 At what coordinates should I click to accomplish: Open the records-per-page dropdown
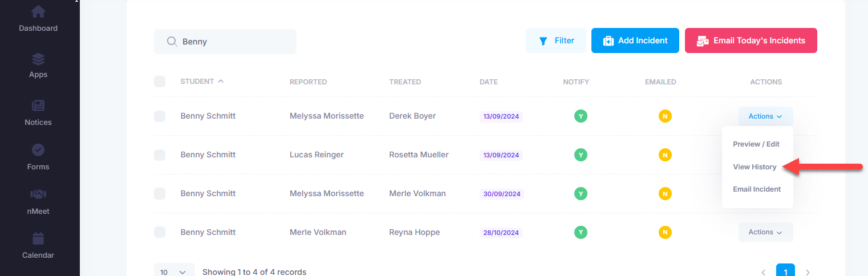174,272
